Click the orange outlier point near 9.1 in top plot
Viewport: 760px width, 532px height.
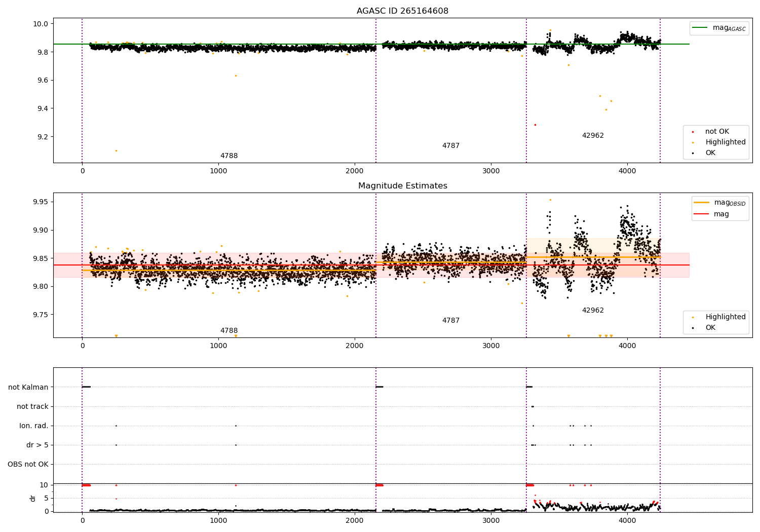click(x=116, y=150)
